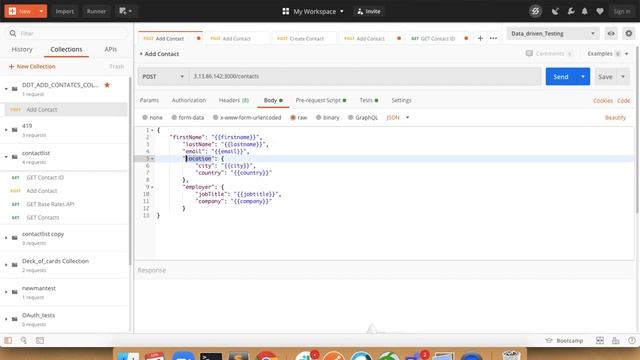Screen dimensions: 640x360
Task: Switch to the Create Contact request tab
Action: click(x=302, y=38)
